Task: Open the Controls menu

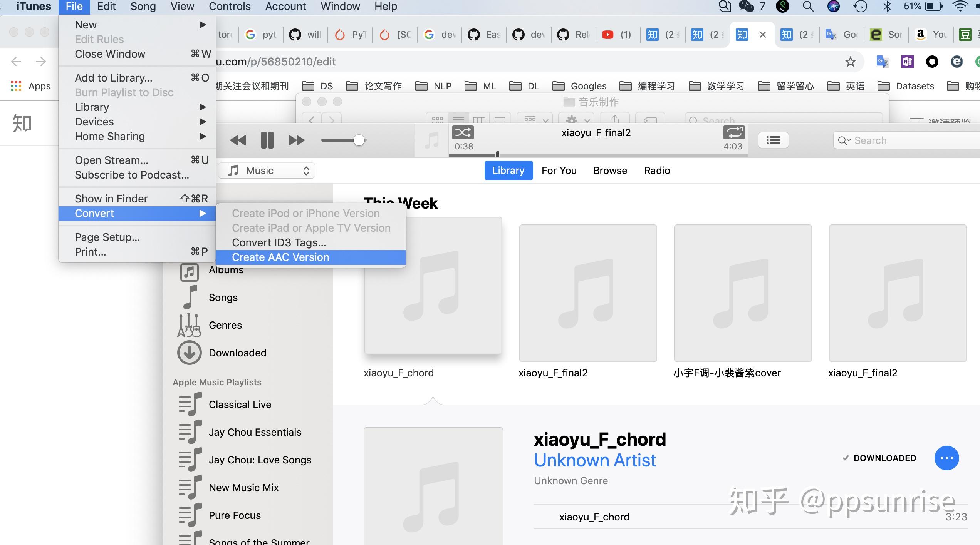Action: (x=230, y=7)
